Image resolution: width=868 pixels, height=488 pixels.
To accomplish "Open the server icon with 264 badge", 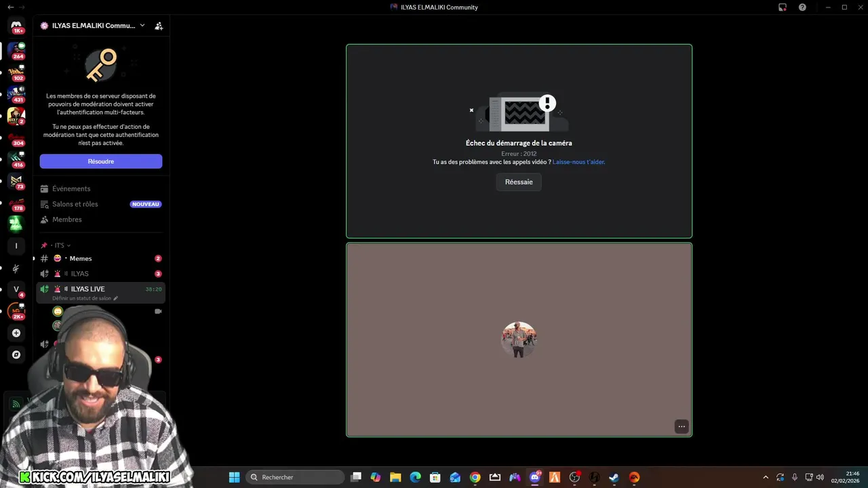I will pos(16,49).
